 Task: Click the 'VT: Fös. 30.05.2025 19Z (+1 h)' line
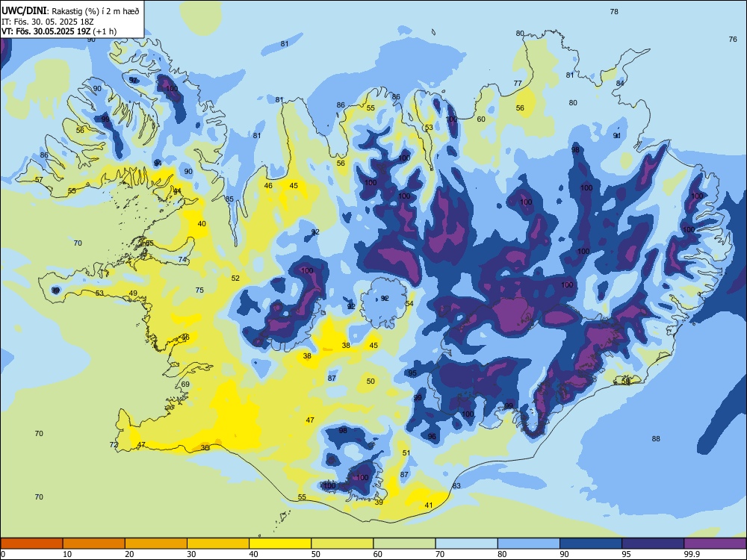click(x=59, y=31)
